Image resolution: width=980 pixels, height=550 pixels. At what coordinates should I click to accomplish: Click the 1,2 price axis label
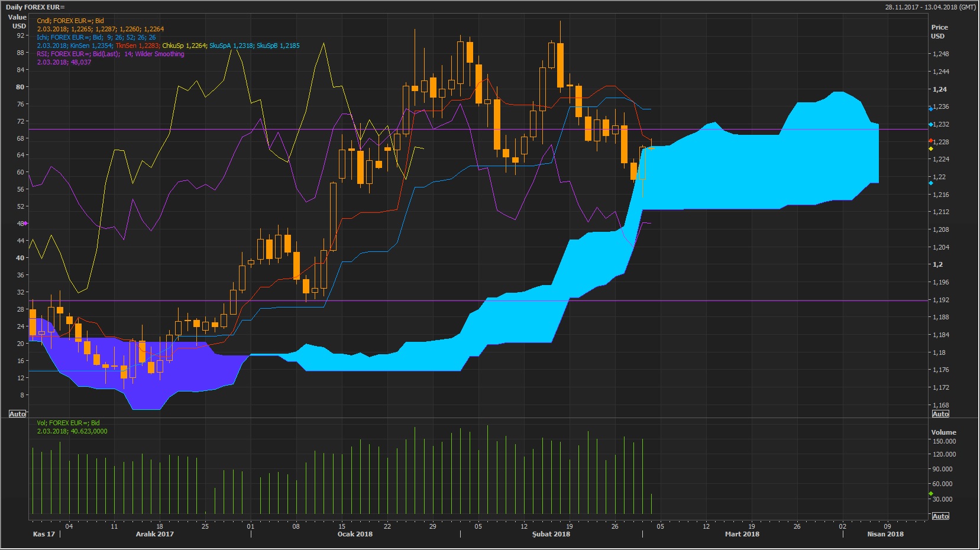point(937,264)
